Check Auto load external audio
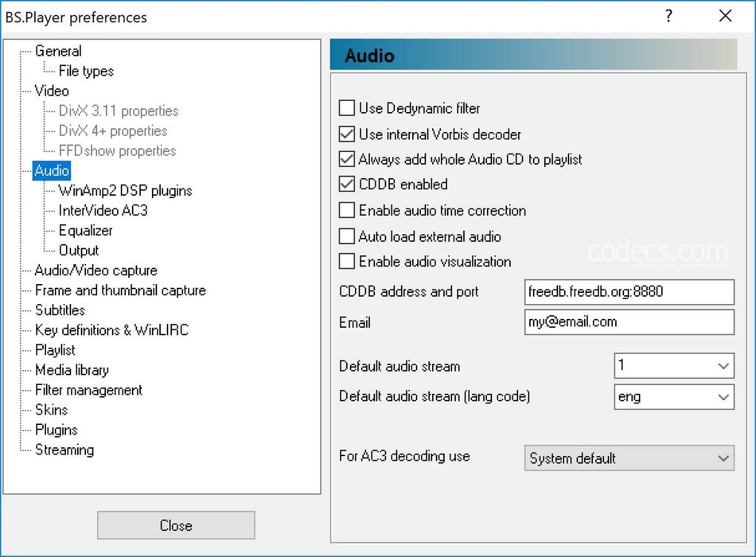Screen dimensions: 756x557 click(347, 237)
